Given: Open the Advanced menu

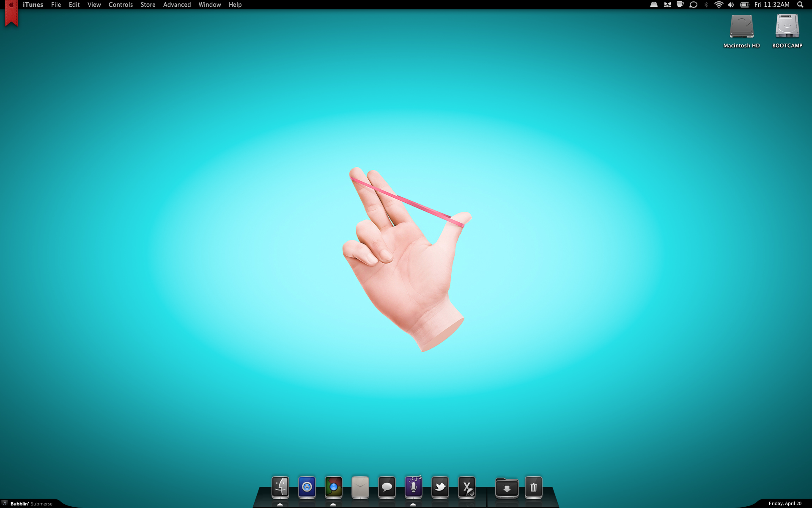Looking at the screenshot, I should tap(177, 5).
